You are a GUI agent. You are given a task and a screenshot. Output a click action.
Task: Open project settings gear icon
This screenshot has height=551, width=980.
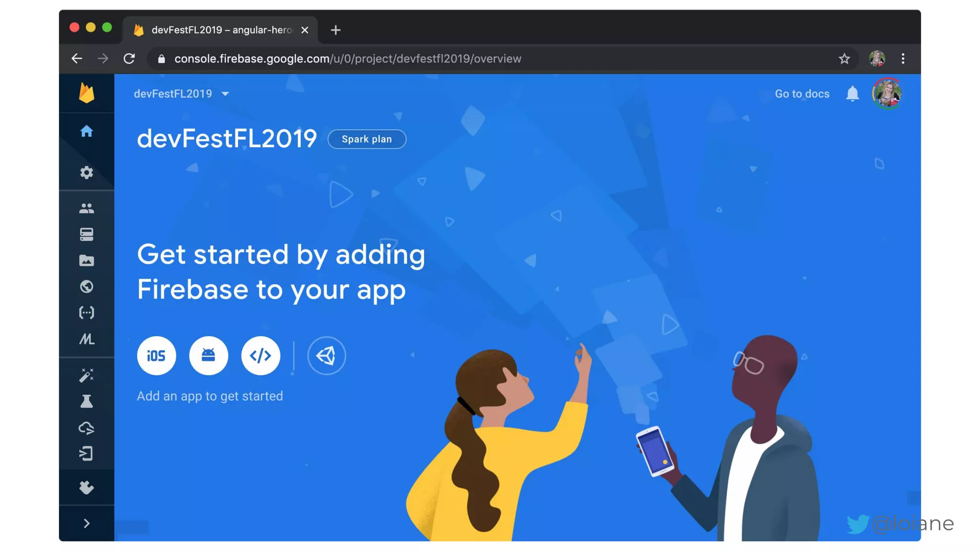[x=86, y=172]
